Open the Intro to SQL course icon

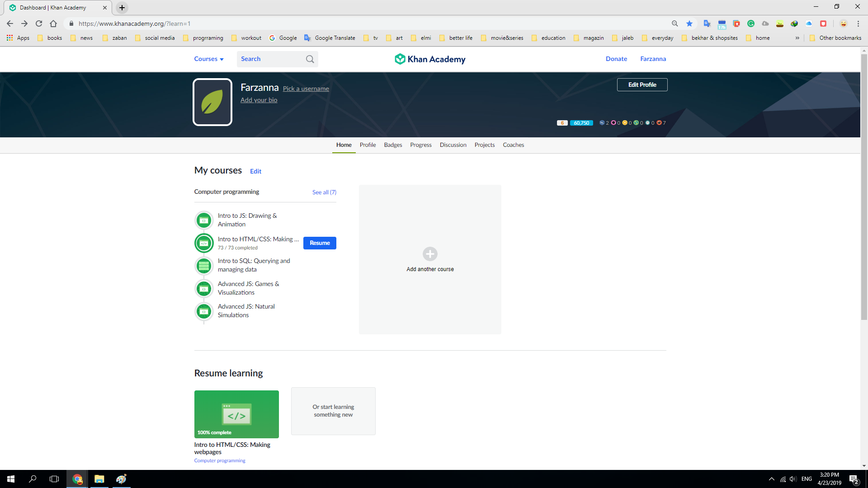(204, 266)
